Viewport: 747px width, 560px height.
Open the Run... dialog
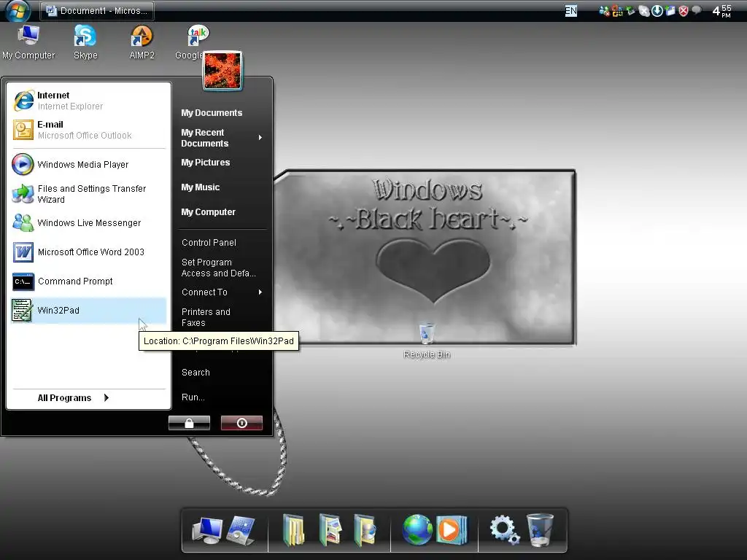tap(193, 397)
